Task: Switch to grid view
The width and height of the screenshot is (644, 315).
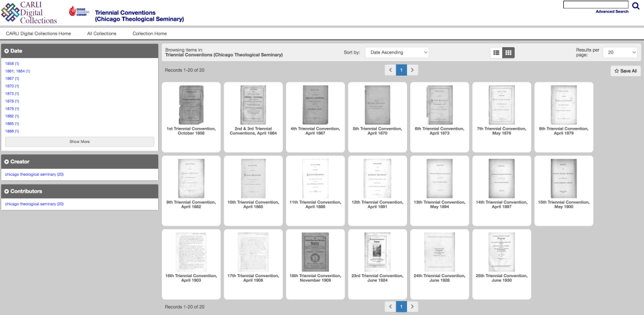Action: [509, 52]
